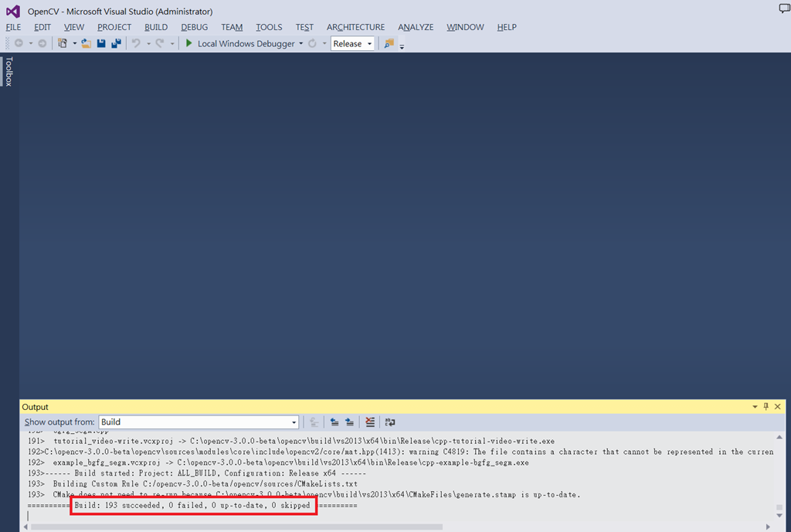Expand the Local Windows Debugger dropdown arrow
The height and width of the screenshot is (532, 791).
(301, 43)
